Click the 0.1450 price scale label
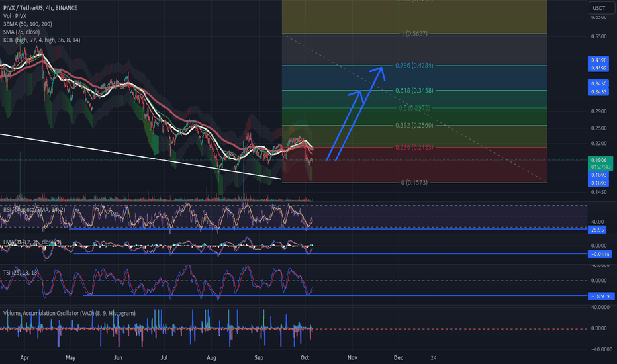 (x=598, y=192)
